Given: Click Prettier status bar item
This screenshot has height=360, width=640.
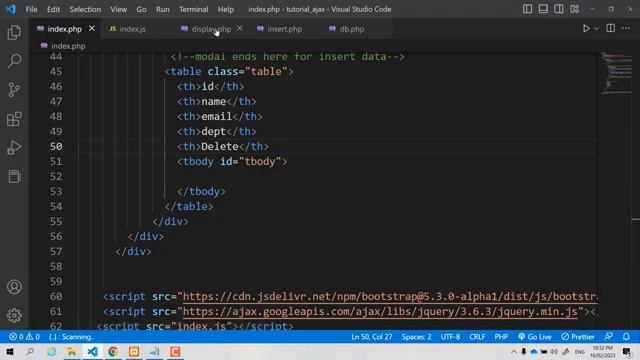Looking at the screenshot, I should tap(578, 337).
